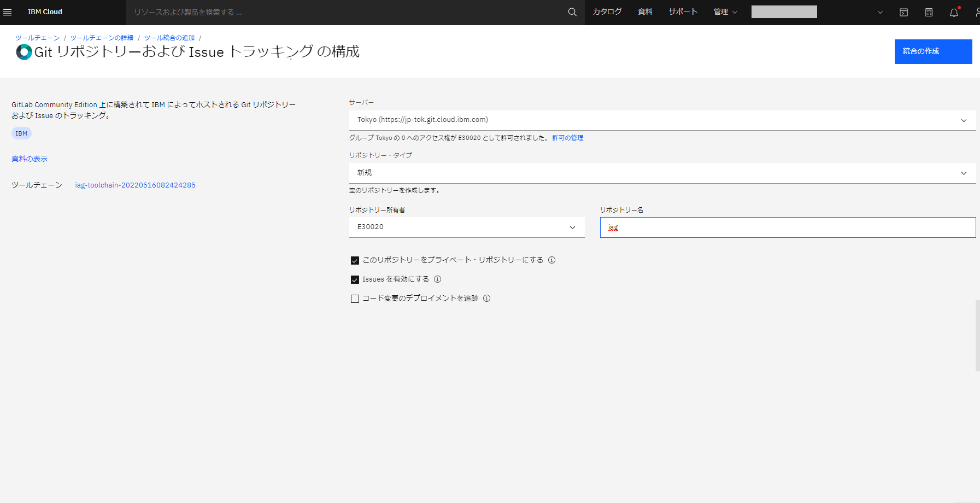980x503 pixels.
Task: Expand the 管理 menu
Action: click(725, 12)
